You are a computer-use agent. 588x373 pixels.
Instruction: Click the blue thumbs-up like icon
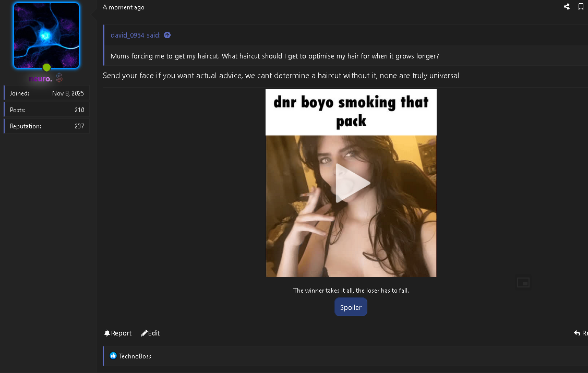click(113, 356)
